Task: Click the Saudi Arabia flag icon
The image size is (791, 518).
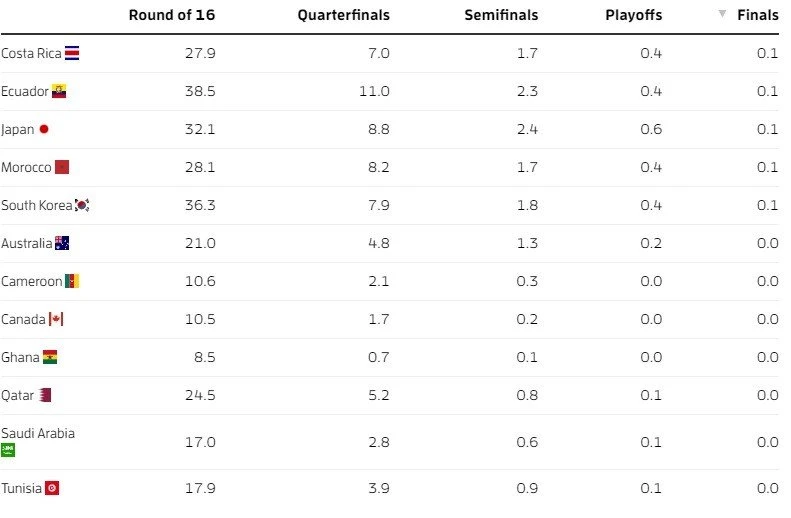Action: pyautogui.click(x=8, y=450)
